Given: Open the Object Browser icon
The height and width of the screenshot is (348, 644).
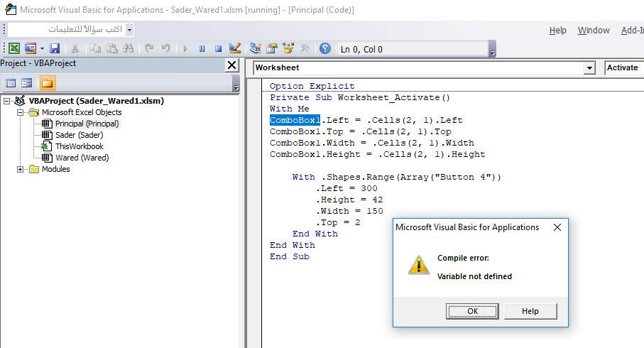Looking at the screenshot, I should click(x=288, y=48).
